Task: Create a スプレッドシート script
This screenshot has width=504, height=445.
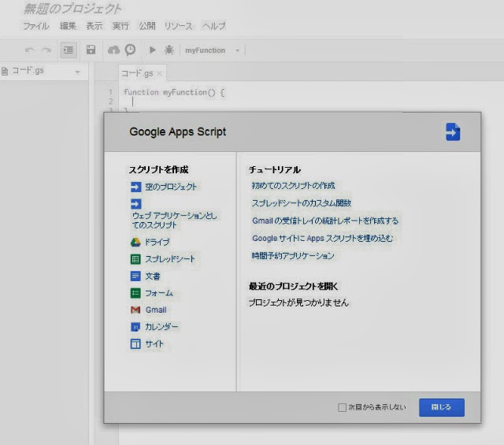Action: [170, 259]
